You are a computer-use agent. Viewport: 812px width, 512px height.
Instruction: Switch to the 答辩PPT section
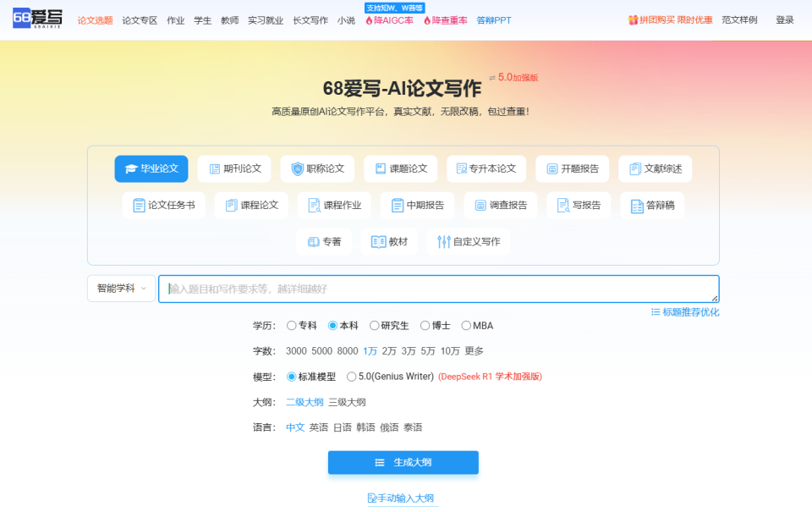[494, 19]
